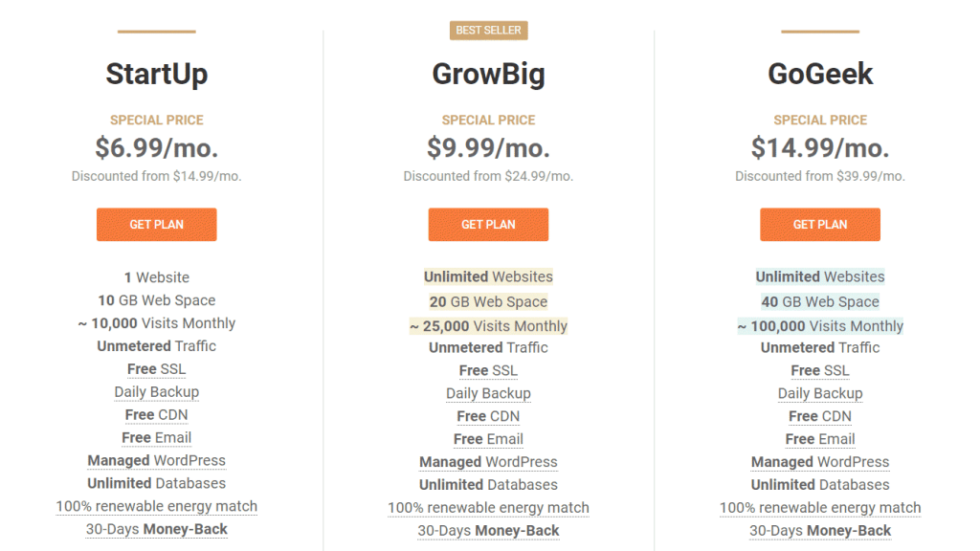Click GET PLAN under GoGeek
Screen dimensions: 980x551
click(820, 225)
